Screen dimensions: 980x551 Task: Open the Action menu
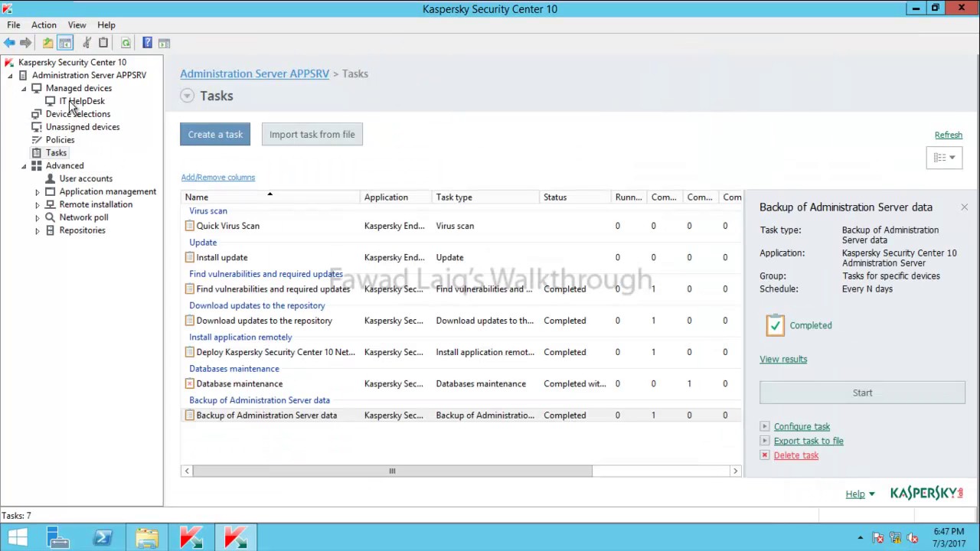(x=44, y=24)
